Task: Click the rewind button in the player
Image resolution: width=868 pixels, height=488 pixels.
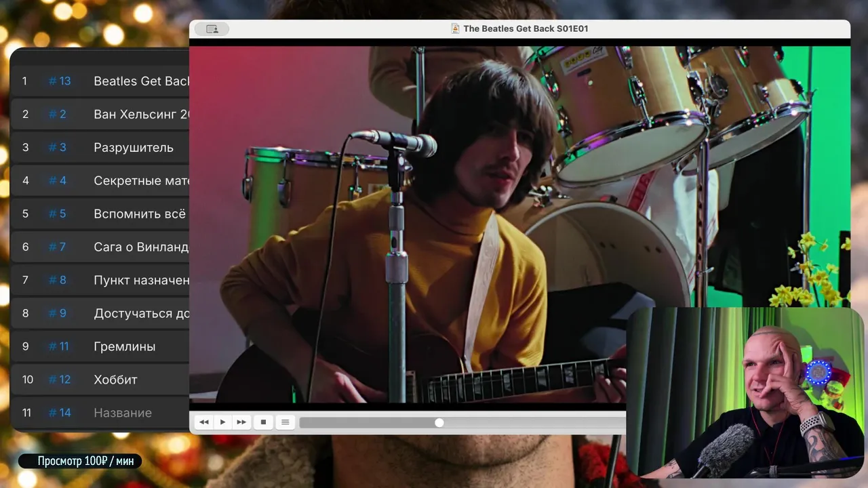Action: [x=203, y=422]
